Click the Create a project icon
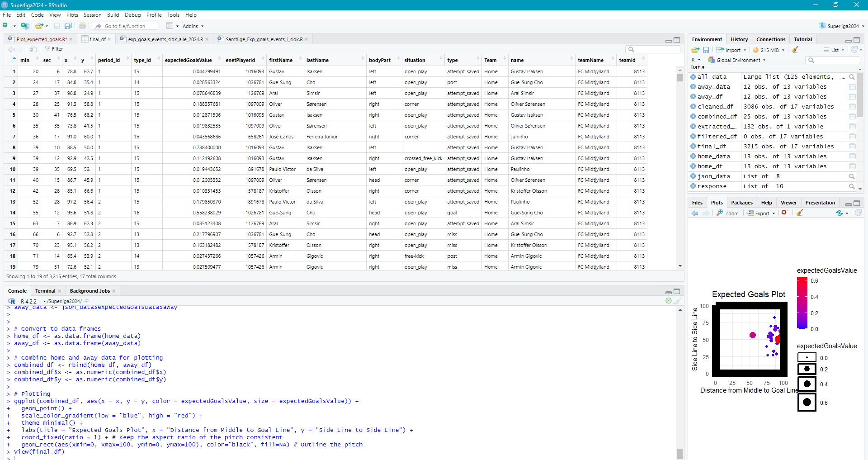The image size is (868, 460). click(x=25, y=26)
